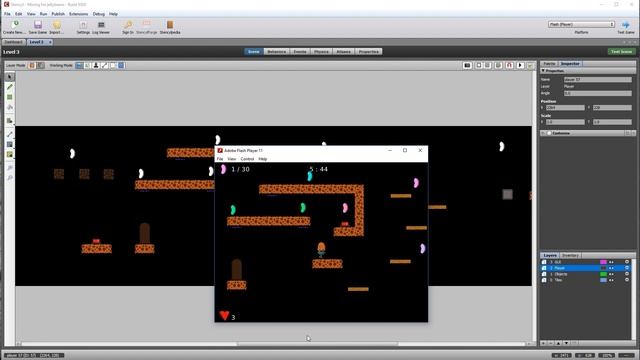
Task: Click the Sign In key icon
Action: point(128,25)
